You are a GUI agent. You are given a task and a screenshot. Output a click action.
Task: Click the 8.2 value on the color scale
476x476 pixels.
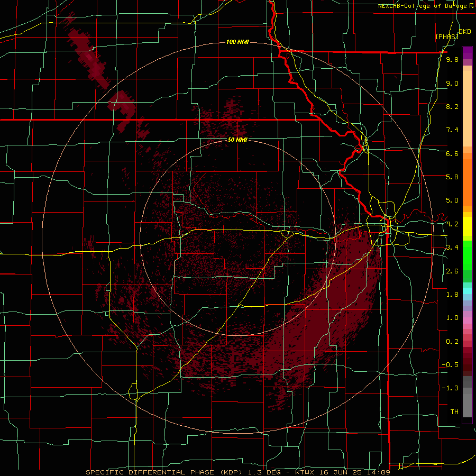pos(452,106)
